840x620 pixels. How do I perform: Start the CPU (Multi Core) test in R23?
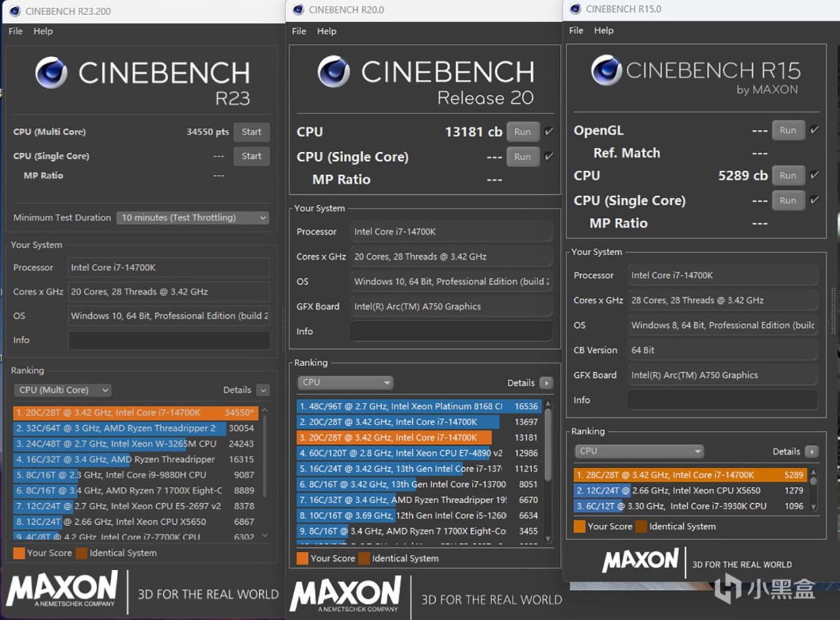251,132
